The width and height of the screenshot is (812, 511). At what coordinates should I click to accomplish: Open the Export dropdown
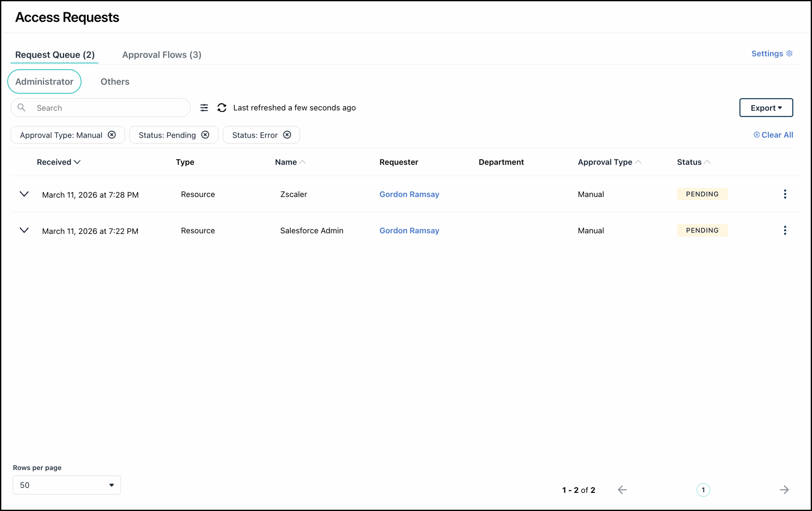point(766,108)
